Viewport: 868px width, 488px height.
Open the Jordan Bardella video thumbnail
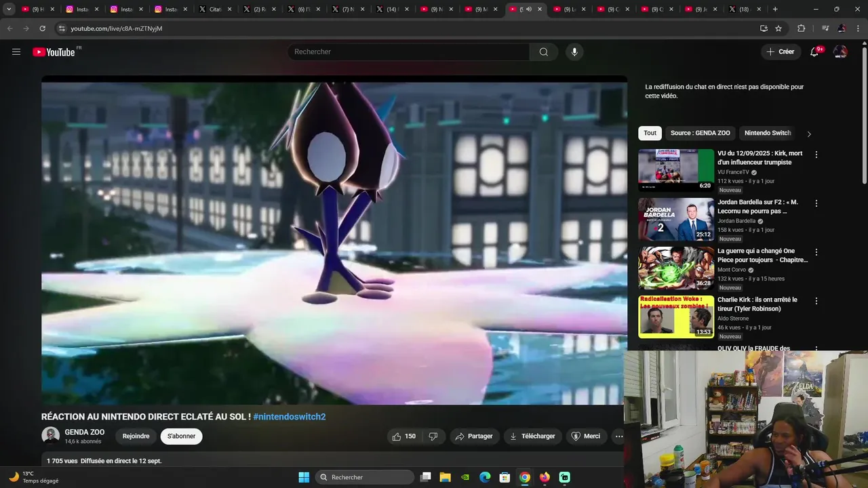coord(676,219)
